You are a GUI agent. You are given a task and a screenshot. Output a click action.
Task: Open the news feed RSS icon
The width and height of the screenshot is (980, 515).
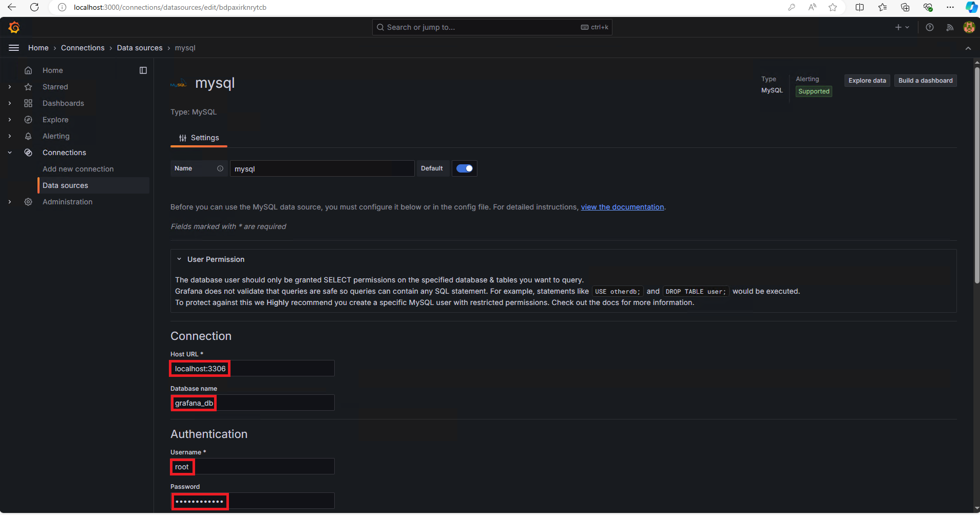pyautogui.click(x=950, y=27)
